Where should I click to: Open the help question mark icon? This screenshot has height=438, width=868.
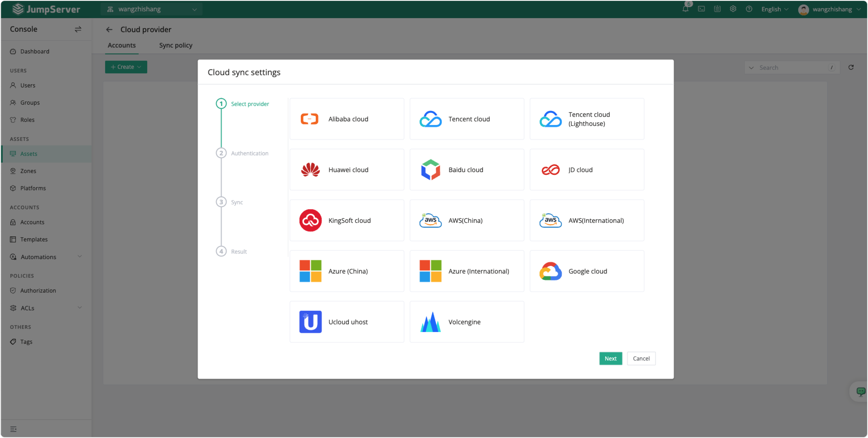click(749, 9)
